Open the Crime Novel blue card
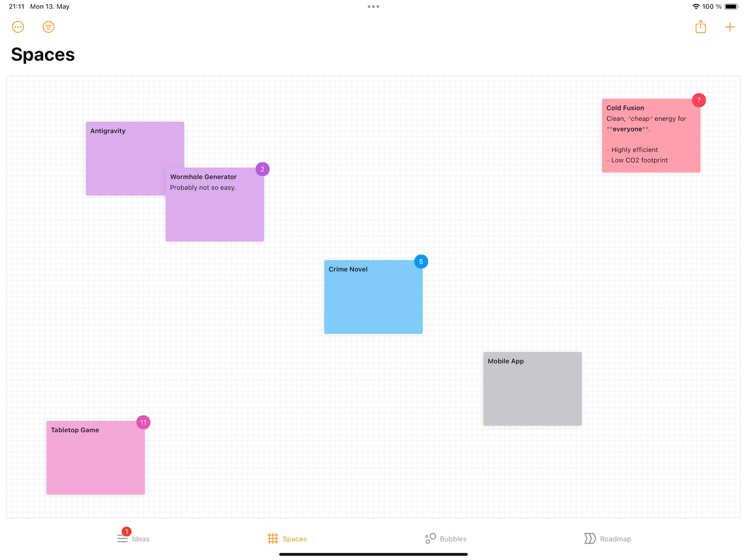This screenshot has width=747, height=560. pos(373,297)
